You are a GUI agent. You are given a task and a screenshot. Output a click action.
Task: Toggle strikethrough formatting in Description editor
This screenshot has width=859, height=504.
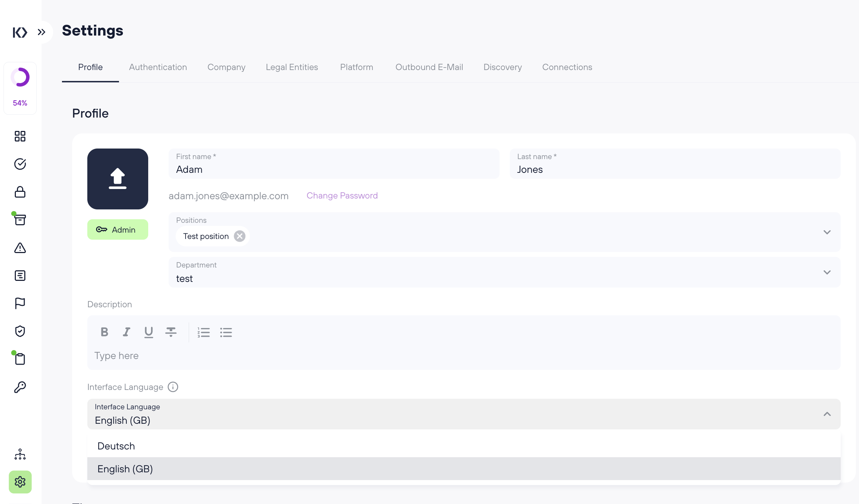click(171, 332)
